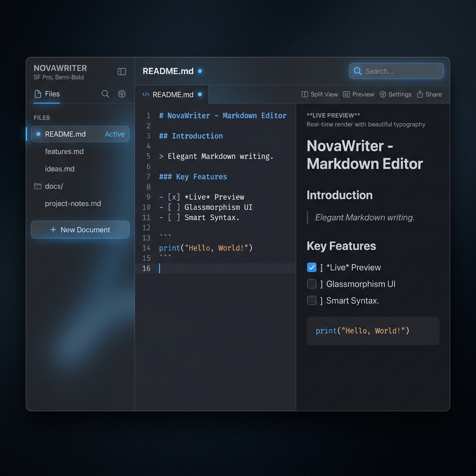Select the README.md editor tab
Screen dimensions: 476x476
coord(172,94)
